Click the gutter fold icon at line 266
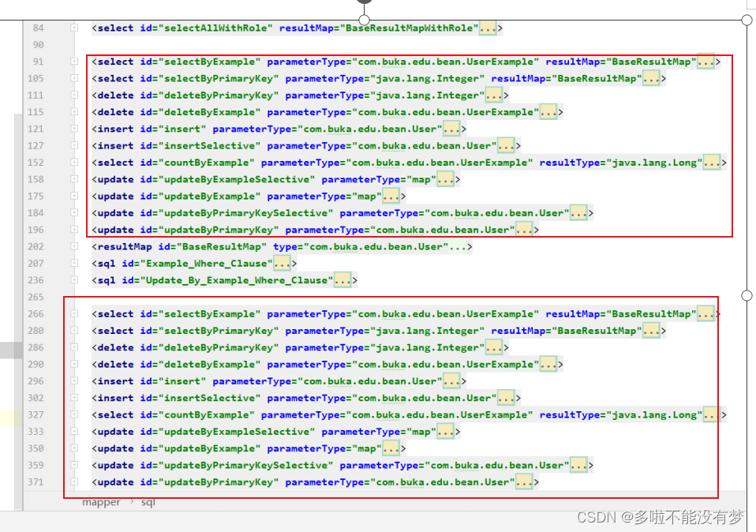The image size is (756, 532). [73, 313]
